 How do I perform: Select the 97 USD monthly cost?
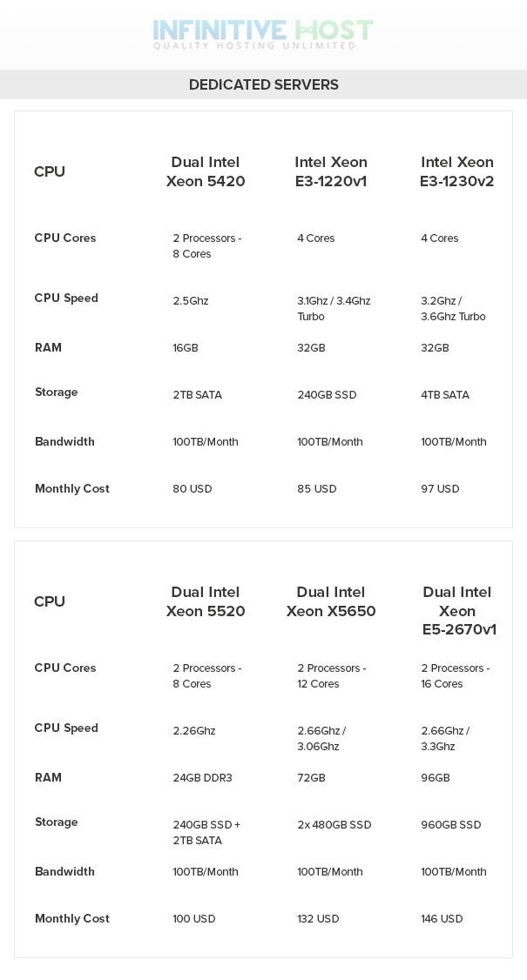tap(440, 489)
